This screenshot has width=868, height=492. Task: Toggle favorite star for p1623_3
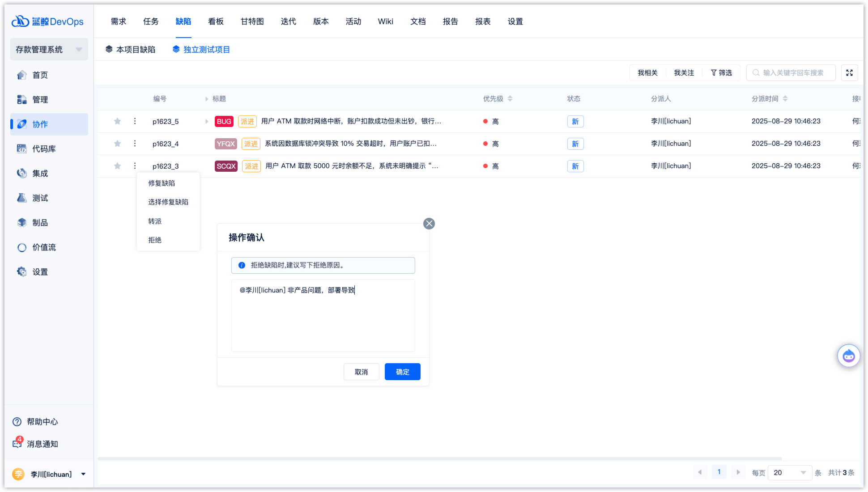point(117,166)
